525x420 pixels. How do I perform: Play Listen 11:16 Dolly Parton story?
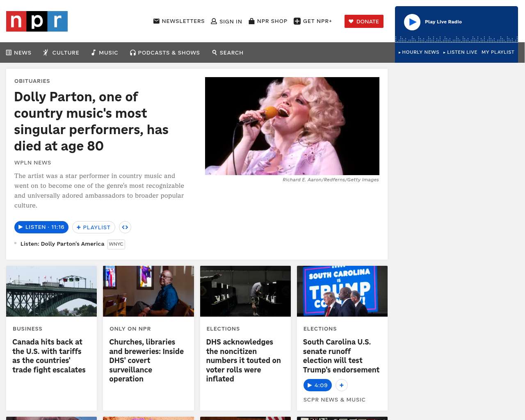click(41, 227)
